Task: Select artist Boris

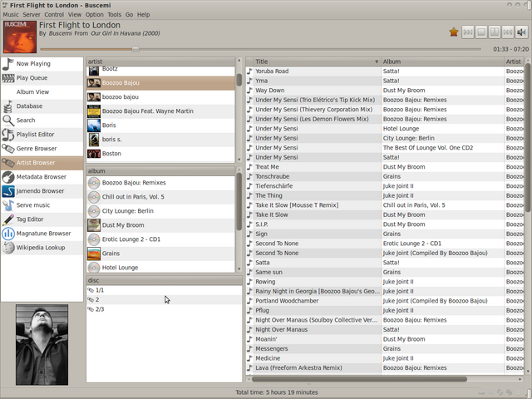Action: pos(160,126)
